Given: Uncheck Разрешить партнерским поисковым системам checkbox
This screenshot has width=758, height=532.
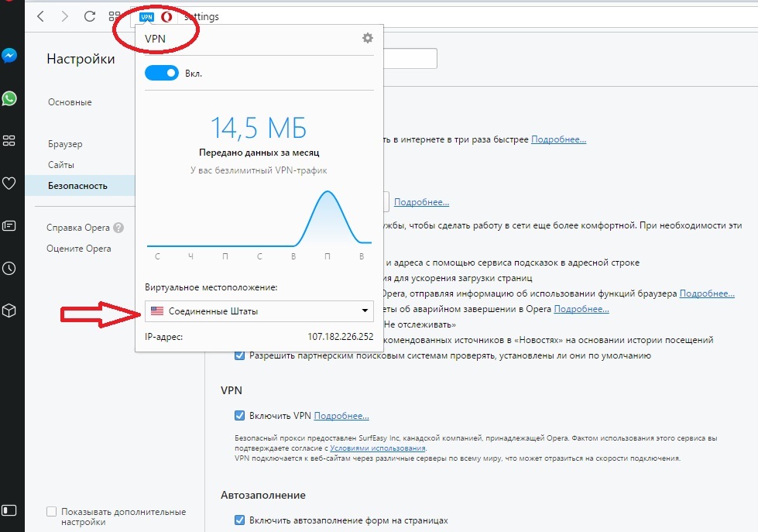Looking at the screenshot, I should (239, 355).
